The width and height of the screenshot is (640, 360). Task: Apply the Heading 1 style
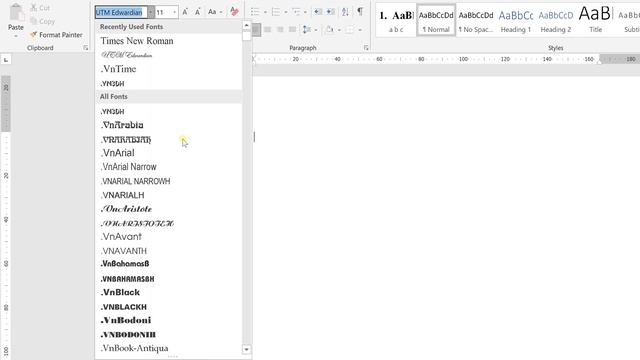[516, 20]
